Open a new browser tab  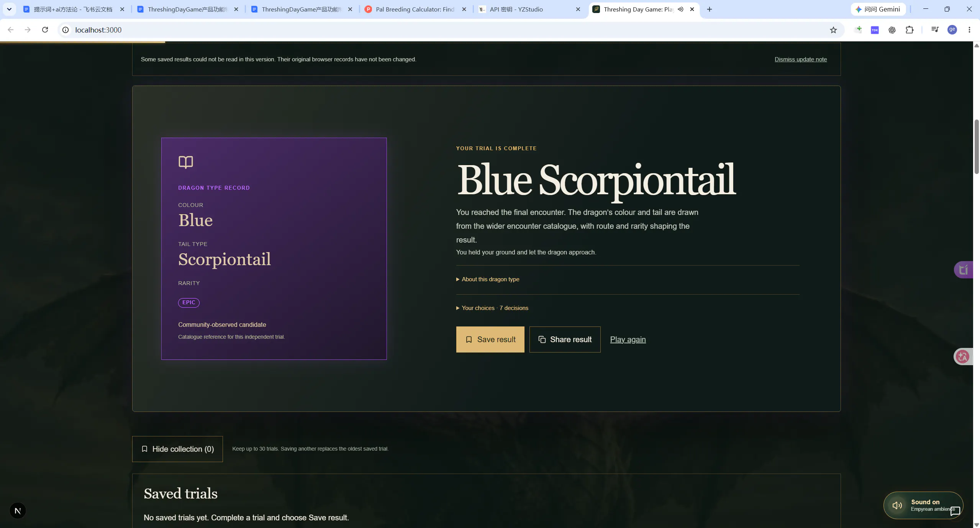click(710, 9)
